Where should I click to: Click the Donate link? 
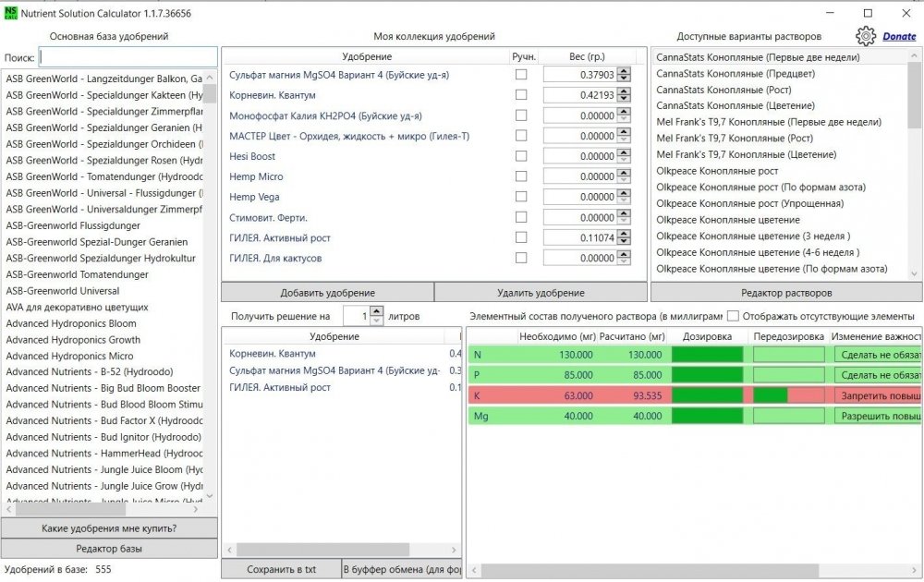click(899, 36)
